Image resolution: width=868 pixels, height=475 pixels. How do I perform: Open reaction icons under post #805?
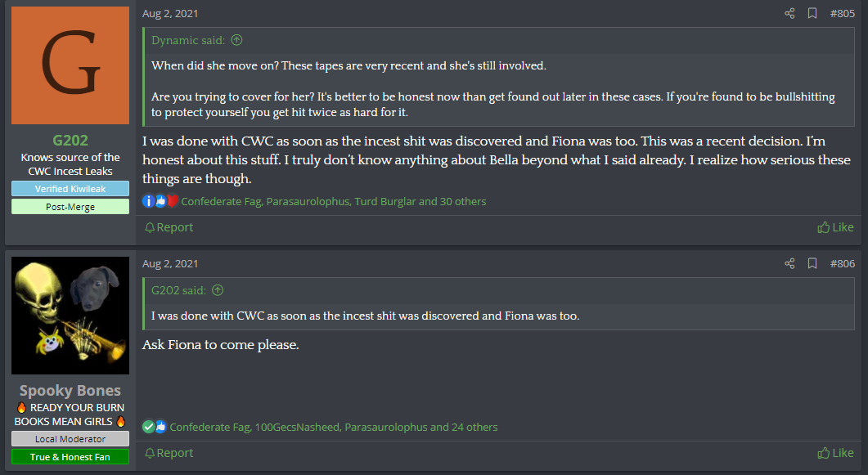coord(160,201)
